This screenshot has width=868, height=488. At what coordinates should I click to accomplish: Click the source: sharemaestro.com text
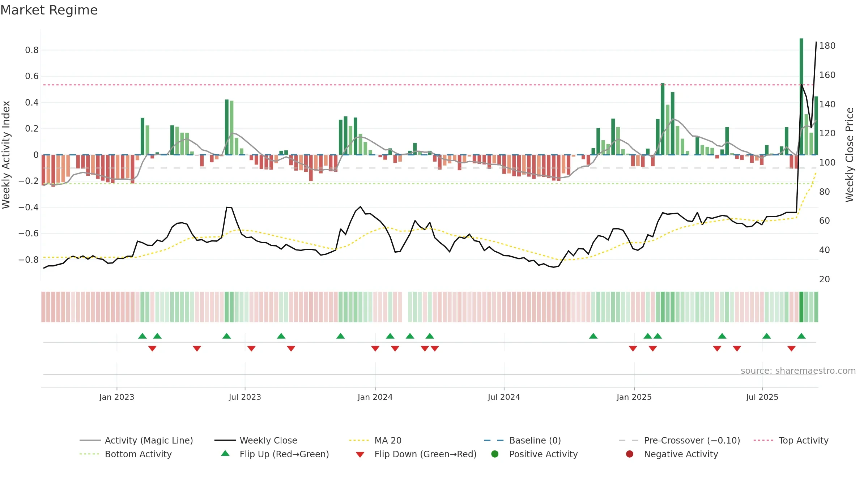point(798,371)
